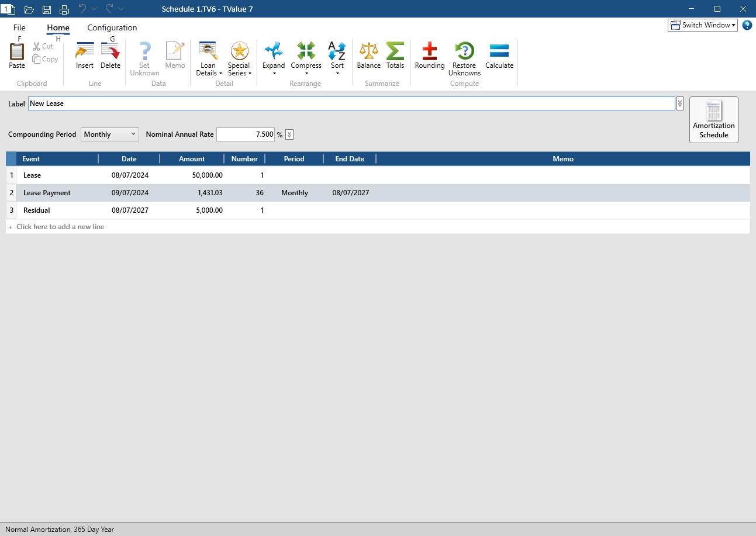Click the redo arrow in title bar
Viewport: 756px width, 536px height.
tap(109, 9)
